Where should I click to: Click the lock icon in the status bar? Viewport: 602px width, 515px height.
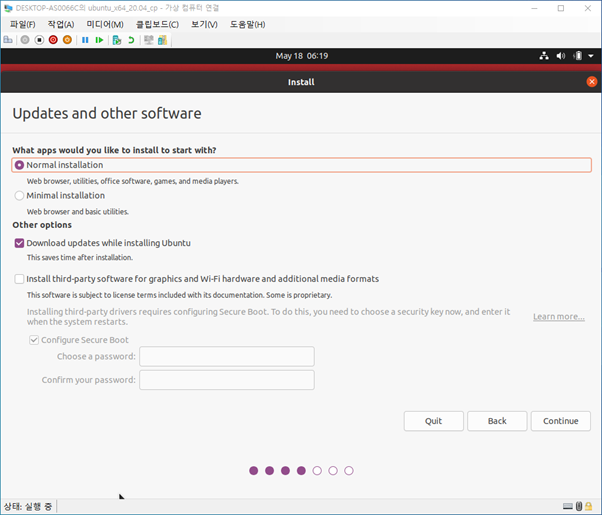tap(589, 507)
